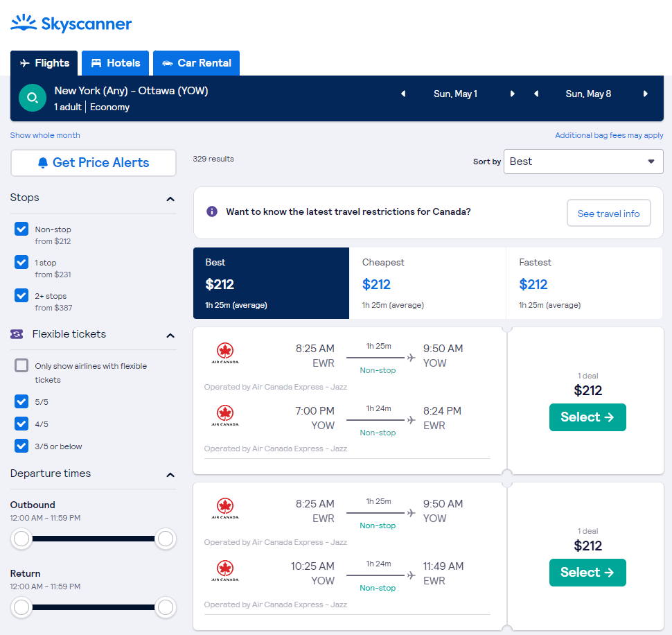
Task: Select the Cheapest price summary card
Action: point(427,283)
